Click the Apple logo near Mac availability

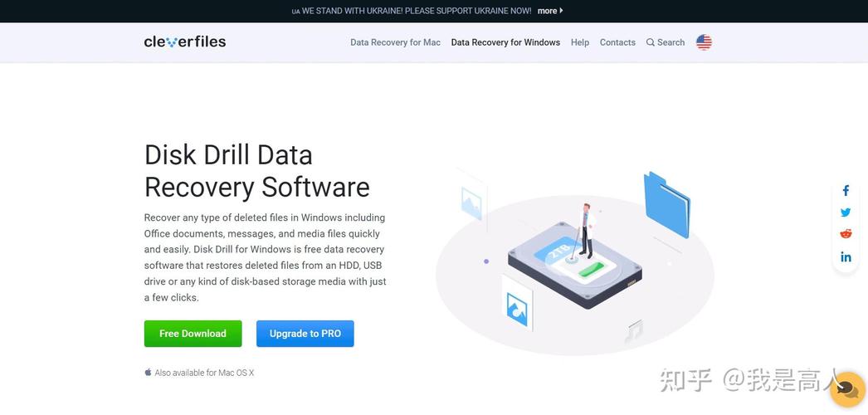[148, 373]
